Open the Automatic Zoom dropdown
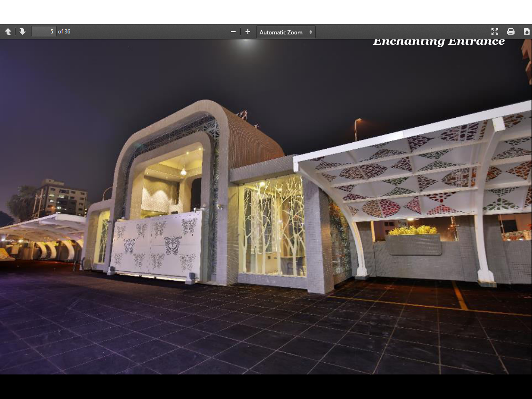The width and height of the screenshot is (532, 399). pos(286,32)
